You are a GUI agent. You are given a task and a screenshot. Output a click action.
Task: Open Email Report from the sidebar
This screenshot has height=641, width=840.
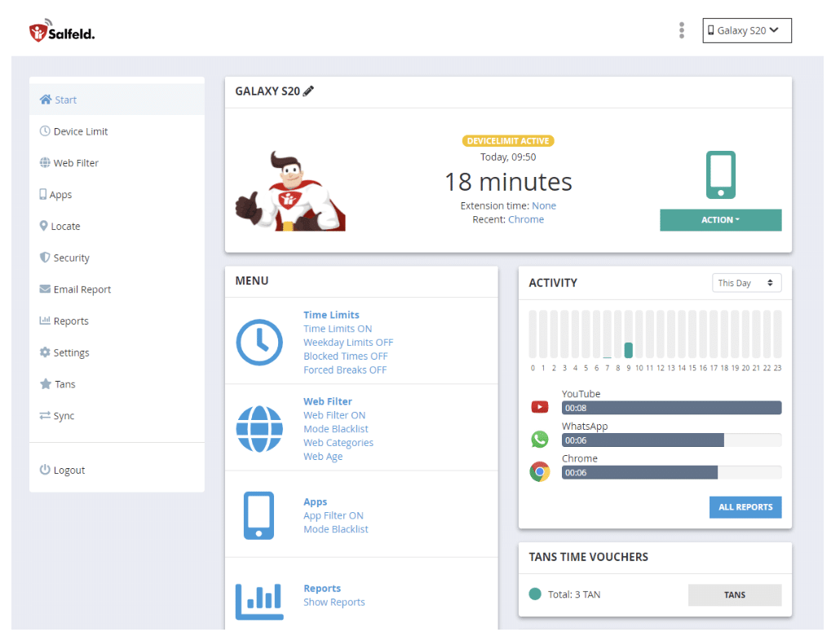coord(82,290)
